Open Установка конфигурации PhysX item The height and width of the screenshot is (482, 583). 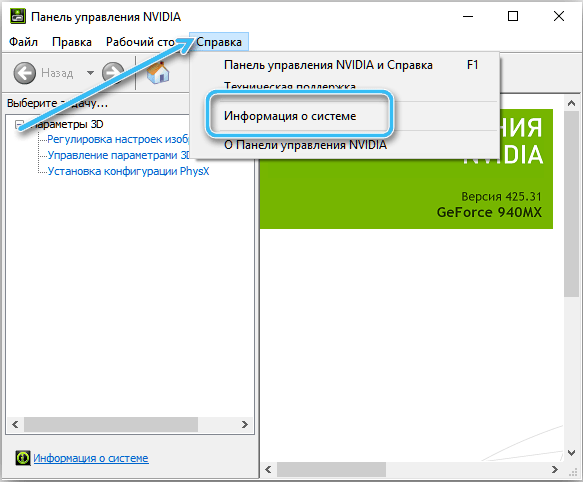tap(128, 171)
